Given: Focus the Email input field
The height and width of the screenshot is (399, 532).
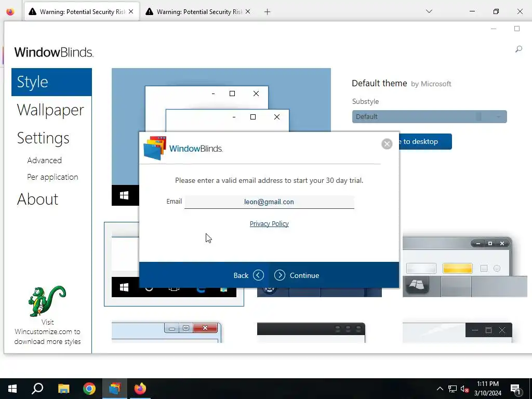Looking at the screenshot, I should click(269, 202).
